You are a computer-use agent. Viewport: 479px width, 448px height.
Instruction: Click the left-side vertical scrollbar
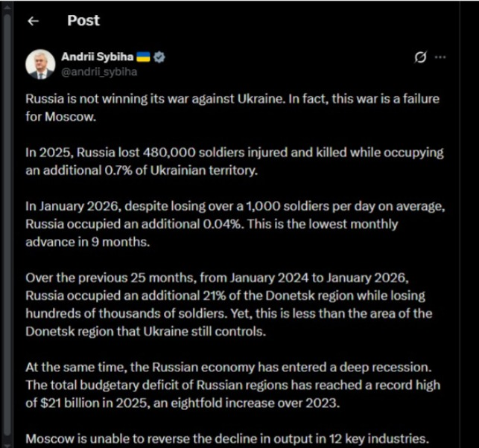pyautogui.click(x=7, y=223)
